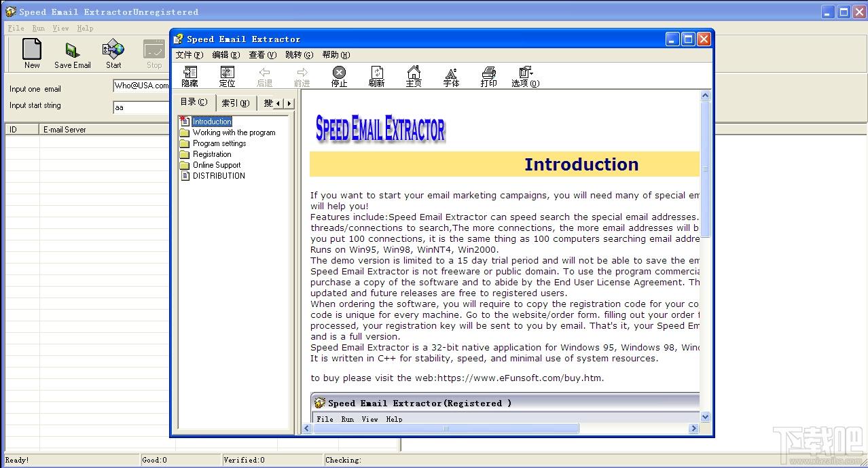Click the help content scroll up arrow

click(705, 96)
